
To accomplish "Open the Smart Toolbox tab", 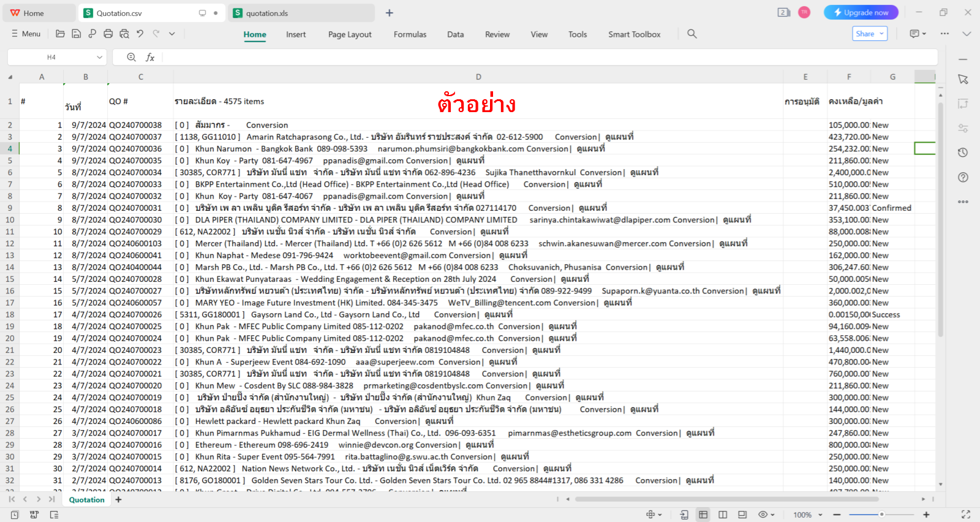I will [635, 34].
